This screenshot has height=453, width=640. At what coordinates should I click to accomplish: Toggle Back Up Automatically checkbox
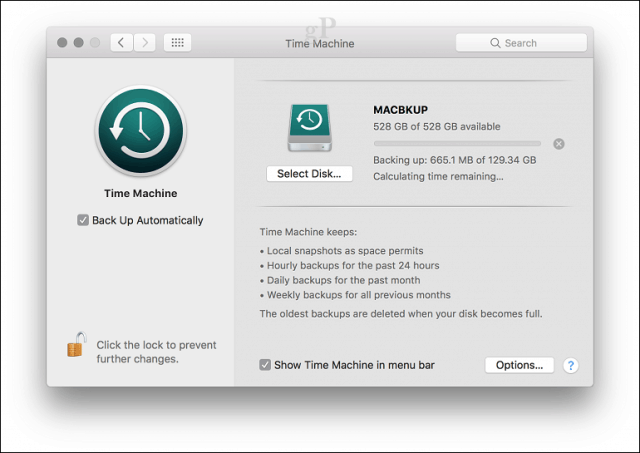[x=83, y=220]
